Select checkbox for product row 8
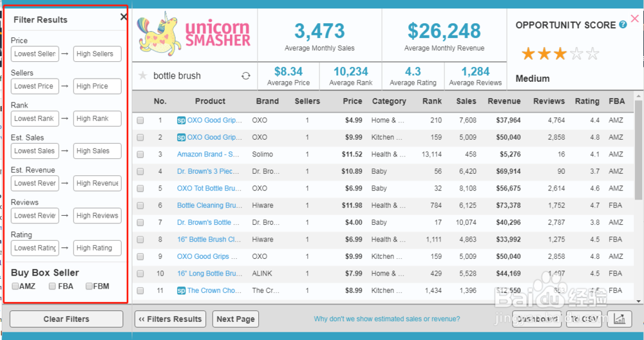The width and height of the screenshot is (644, 340). (140, 240)
